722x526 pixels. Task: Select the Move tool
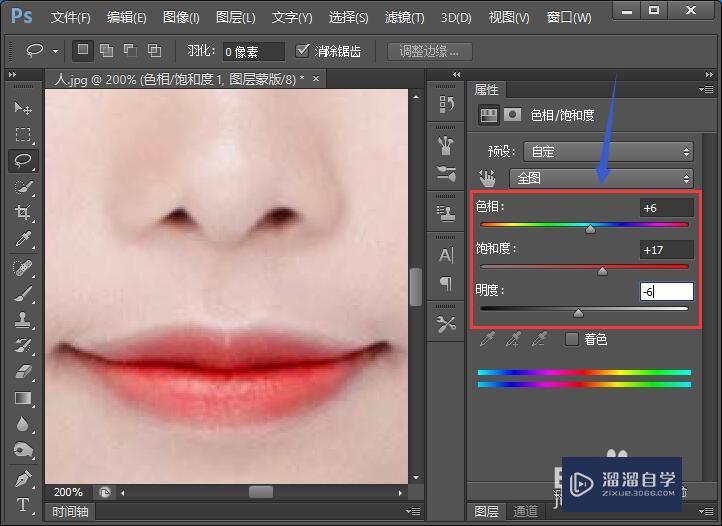pos(23,108)
